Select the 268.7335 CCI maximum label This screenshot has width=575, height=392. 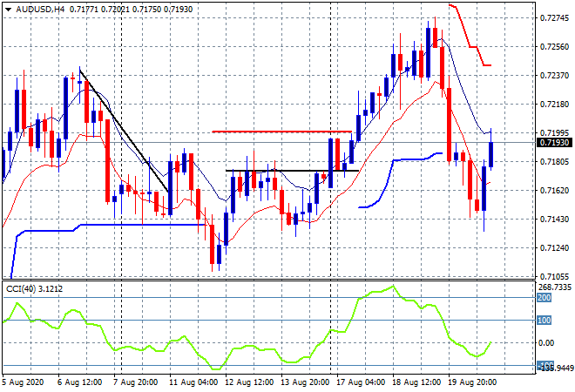click(x=554, y=287)
